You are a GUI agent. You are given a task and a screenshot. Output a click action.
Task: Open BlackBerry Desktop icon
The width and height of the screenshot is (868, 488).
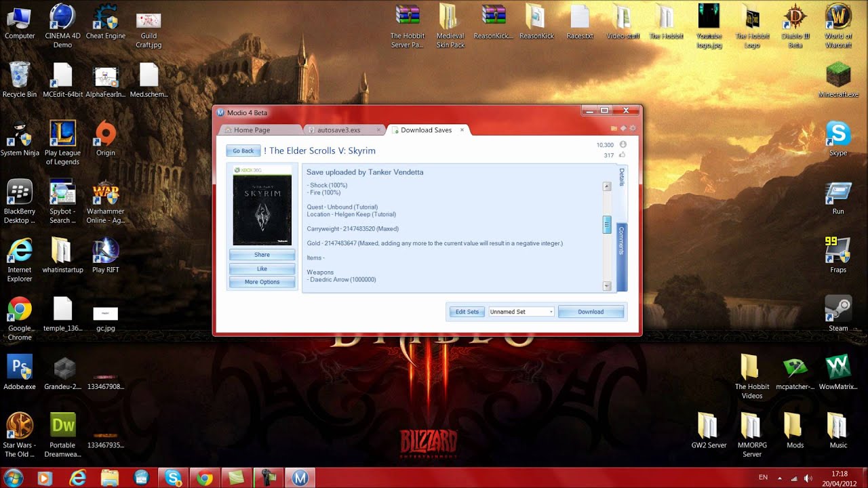coord(20,201)
